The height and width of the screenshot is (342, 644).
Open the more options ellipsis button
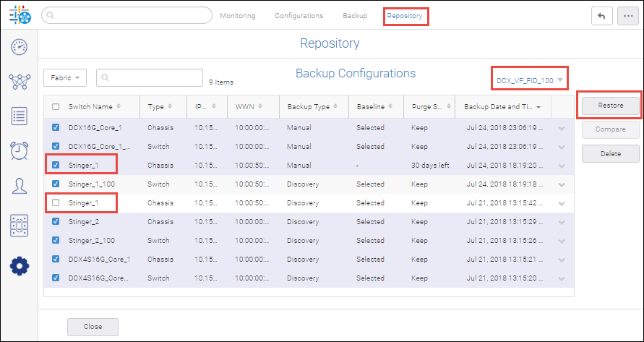coord(627,16)
